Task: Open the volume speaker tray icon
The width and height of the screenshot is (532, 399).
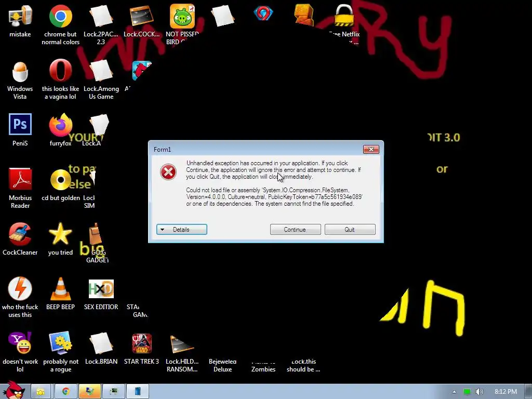Action: [480, 392]
